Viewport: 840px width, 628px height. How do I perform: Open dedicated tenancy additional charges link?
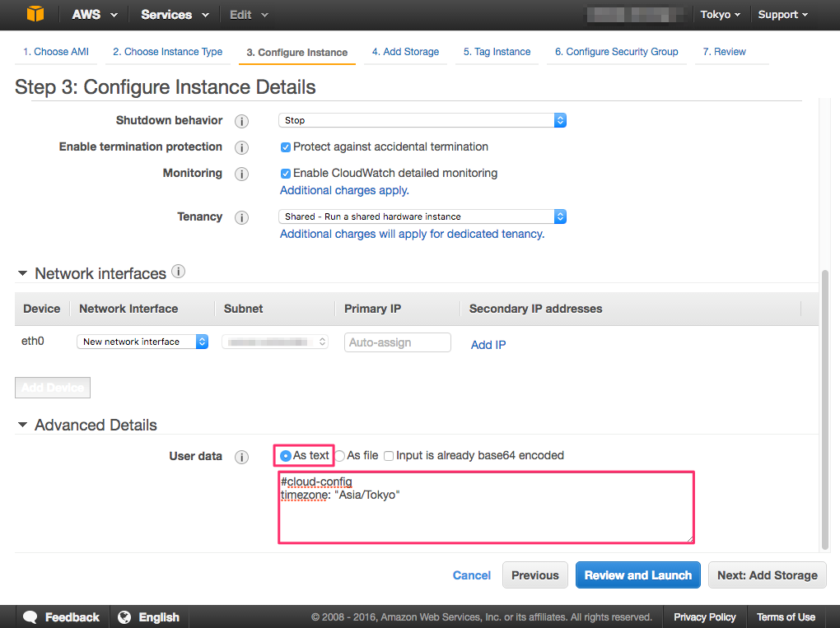tap(412, 234)
